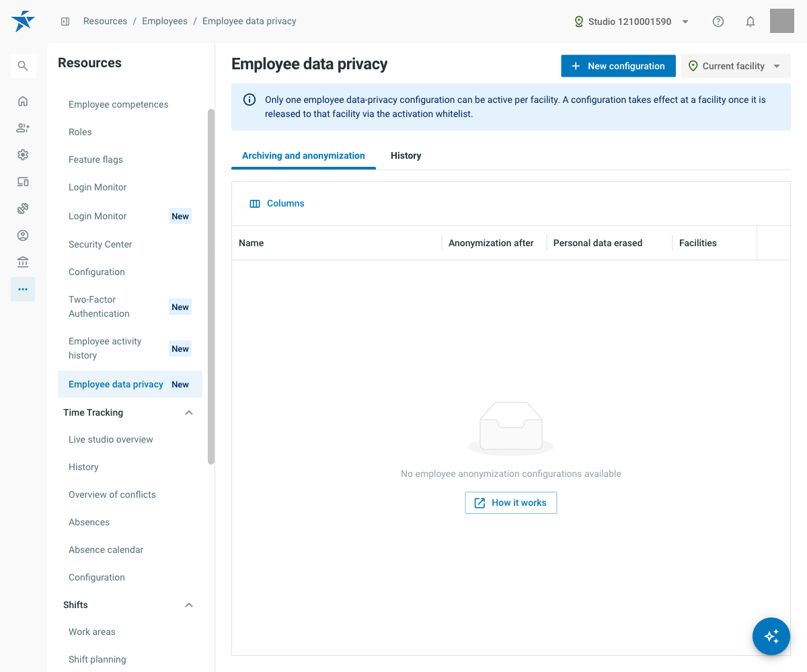Open the Studio 1210001590 dropdown
This screenshot has width=807, height=672.
[x=631, y=22]
